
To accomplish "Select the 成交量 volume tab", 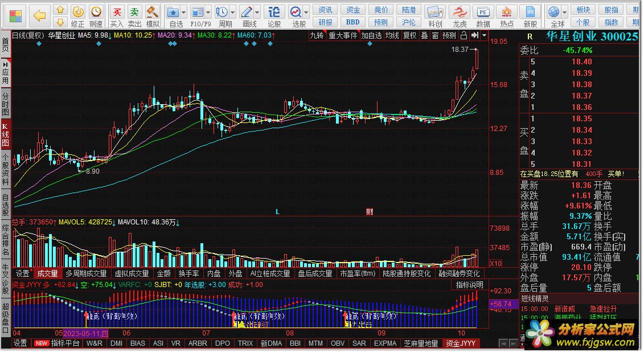I will point(48,273).
